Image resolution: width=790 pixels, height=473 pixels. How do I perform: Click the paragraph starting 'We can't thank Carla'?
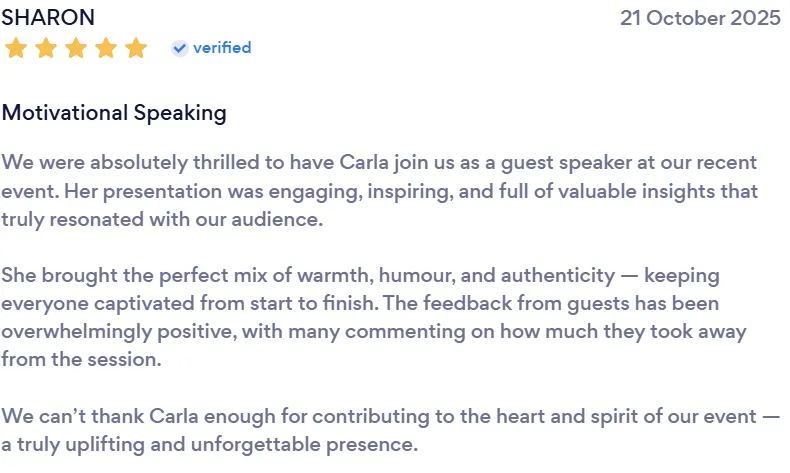(390, 430)
